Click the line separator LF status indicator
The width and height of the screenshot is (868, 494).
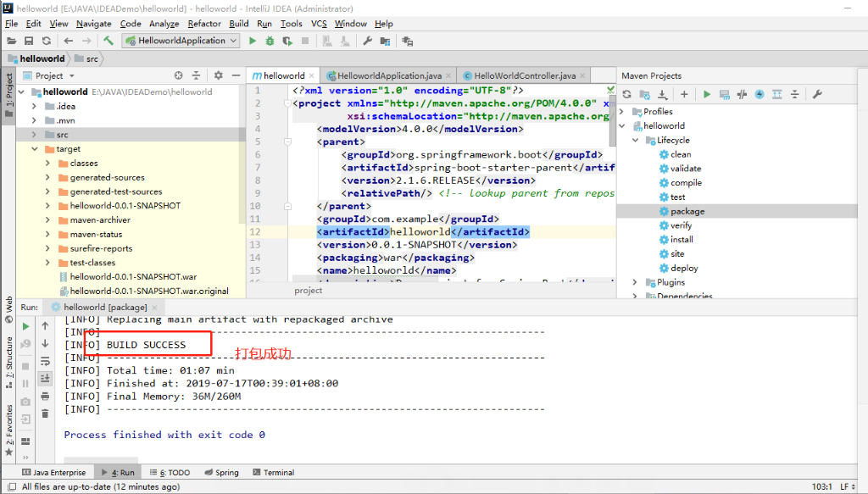(x=847, y=487)
